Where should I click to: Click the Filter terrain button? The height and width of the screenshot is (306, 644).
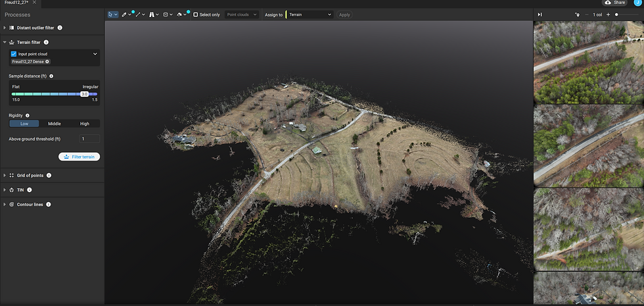(x=80, y=157)
